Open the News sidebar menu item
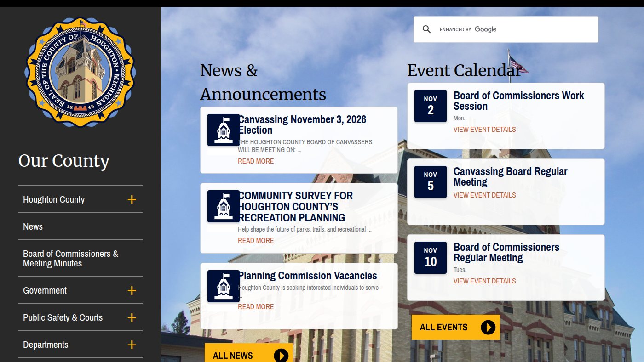The height and width of the screenshot is (362, 644). point(33,226)
